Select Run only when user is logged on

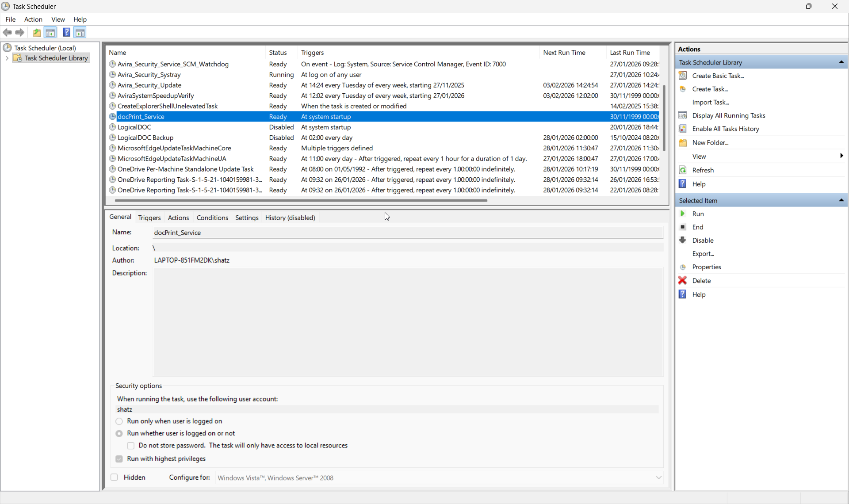point(119,421)
